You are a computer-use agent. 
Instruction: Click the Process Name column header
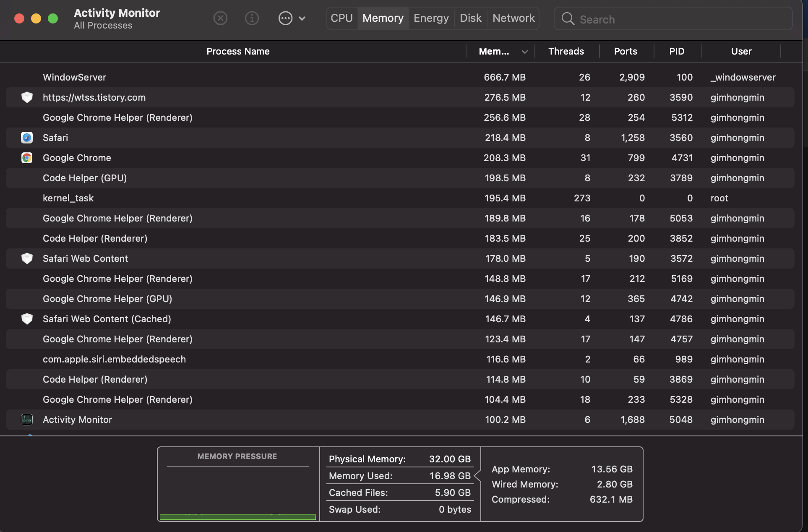click(x=238, y=51)
